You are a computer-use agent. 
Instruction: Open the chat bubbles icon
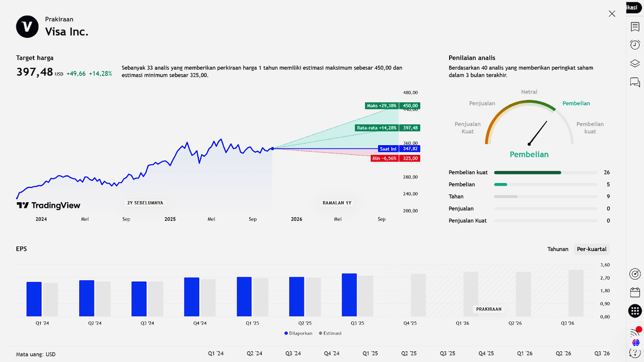635,82
